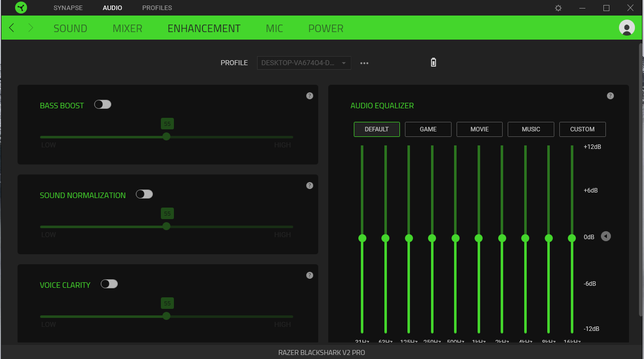Click the 500Hz equalizer band handle
This screenshot has height=359, width=644.
click(456, 238)
